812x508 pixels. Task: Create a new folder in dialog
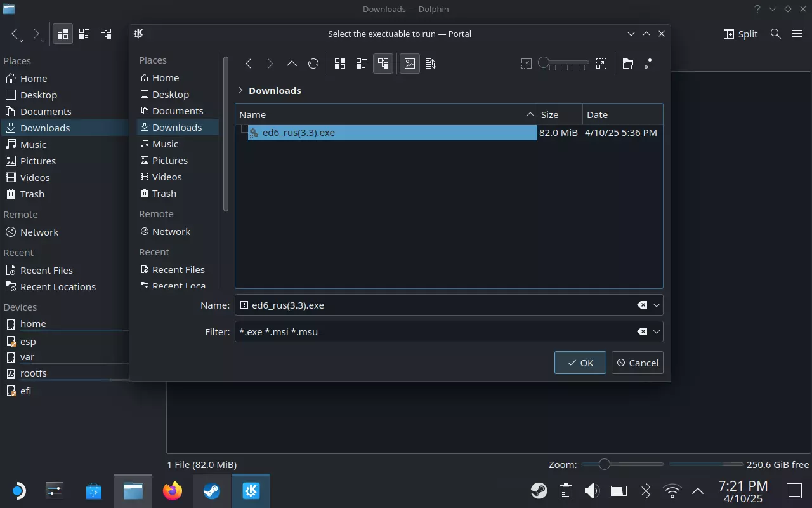click(627, 63)
